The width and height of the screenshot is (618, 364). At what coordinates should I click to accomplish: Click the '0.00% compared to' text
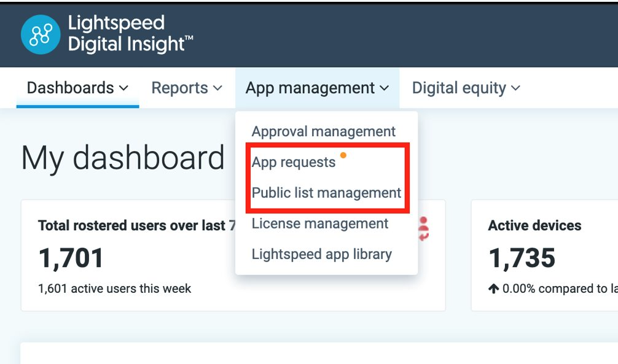click(555, 288)
